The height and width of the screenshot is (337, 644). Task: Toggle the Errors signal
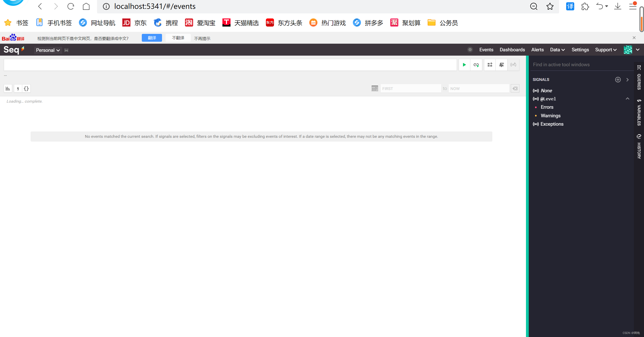click(x=547, y=107)
